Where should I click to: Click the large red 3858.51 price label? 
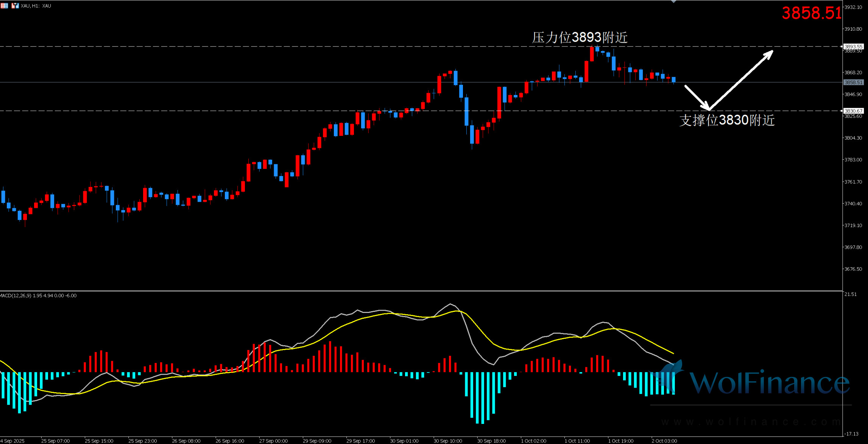[x=811, y=14]
